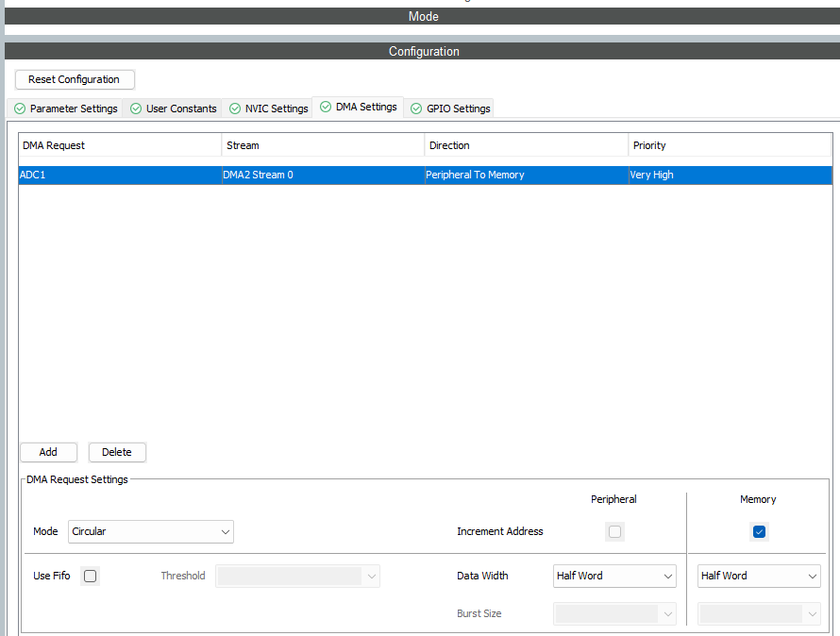Enable the Use Fifo checkbox
Viewport: 840px width, 636px height.
pyautogui.click(x=90, y=576)
